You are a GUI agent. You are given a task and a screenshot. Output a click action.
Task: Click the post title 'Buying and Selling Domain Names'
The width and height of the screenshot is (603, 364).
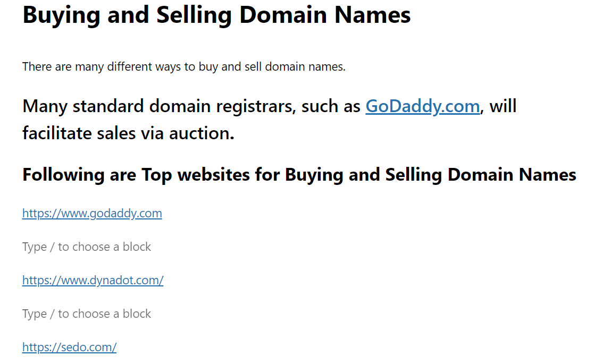point(216,15)
